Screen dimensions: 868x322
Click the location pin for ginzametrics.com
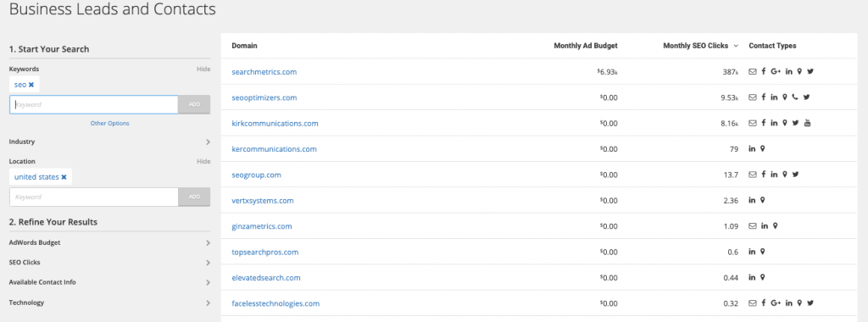pyautogui.click(x=776, y=225)
